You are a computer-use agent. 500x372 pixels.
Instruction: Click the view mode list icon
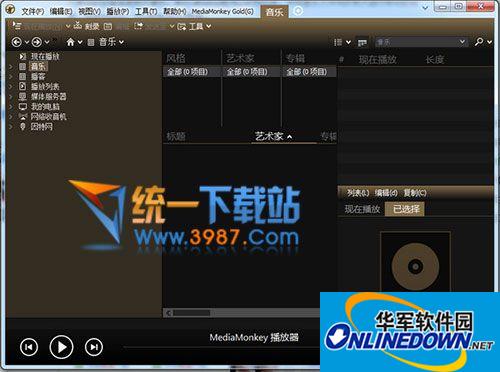coord(338,42)
